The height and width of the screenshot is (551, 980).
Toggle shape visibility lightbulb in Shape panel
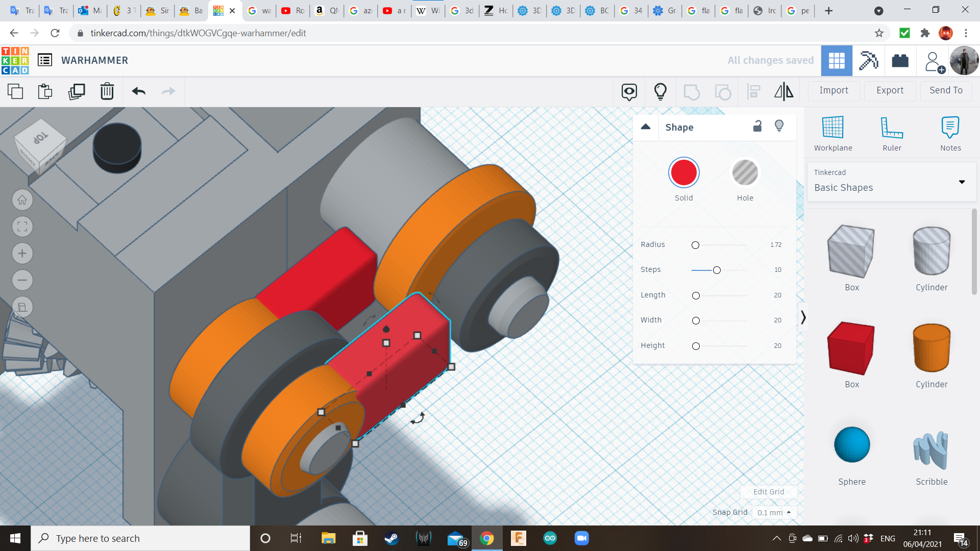click(x=779, y=126)
